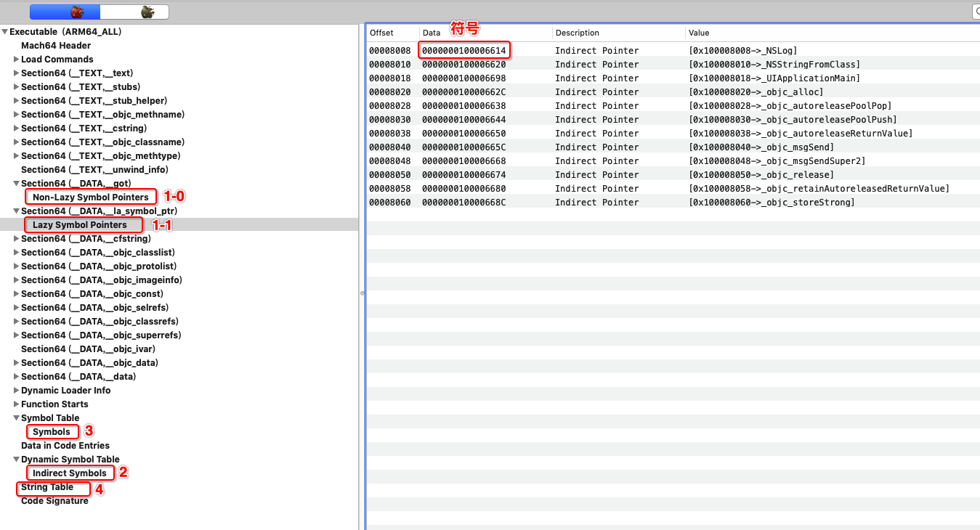Collapse the Dynamic Symbol Table node
This screenshot has height=530, width=980.
coord(16,460)
